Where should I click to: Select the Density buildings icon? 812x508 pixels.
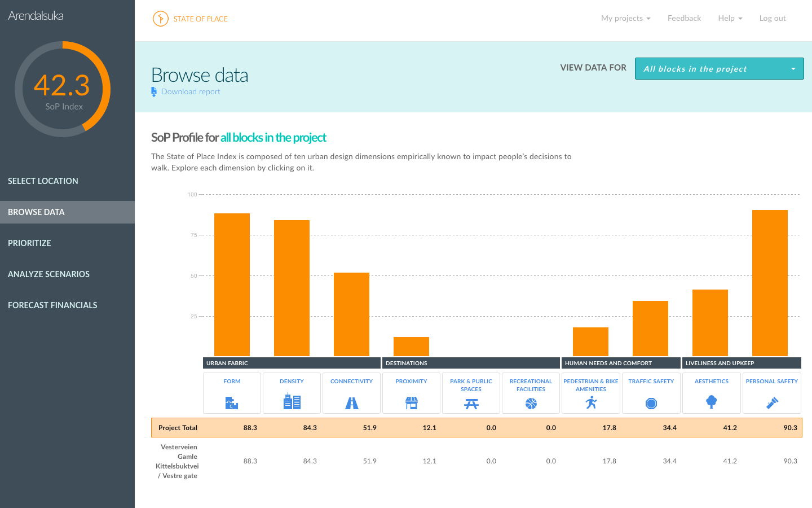tap(292, 402)
